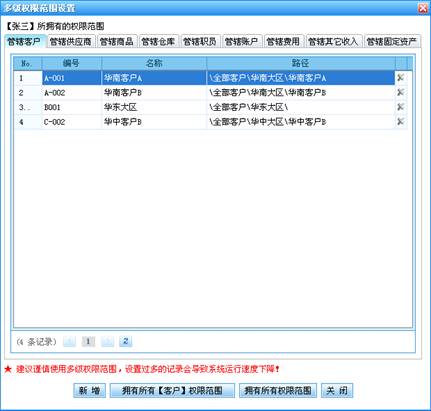Image resolution: width=431 pixels, height=411 pixels.
Task: Switch to 管辖供应商 tab
Action: (70, 42)
